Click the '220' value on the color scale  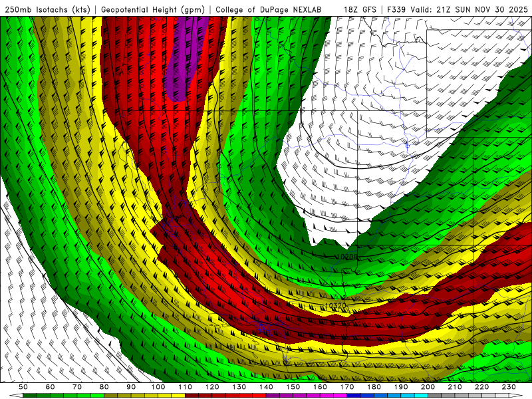pos(481,387)
